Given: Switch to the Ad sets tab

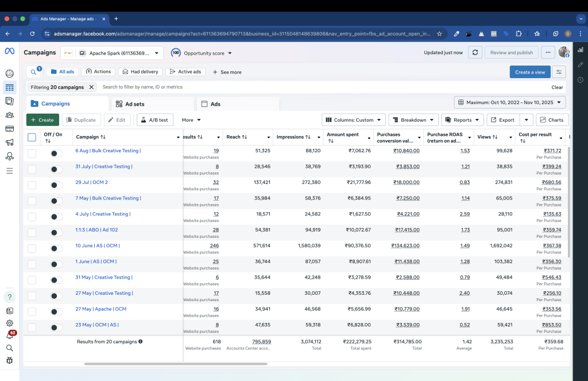Looking at the screenshot, I should pos(130,104).
